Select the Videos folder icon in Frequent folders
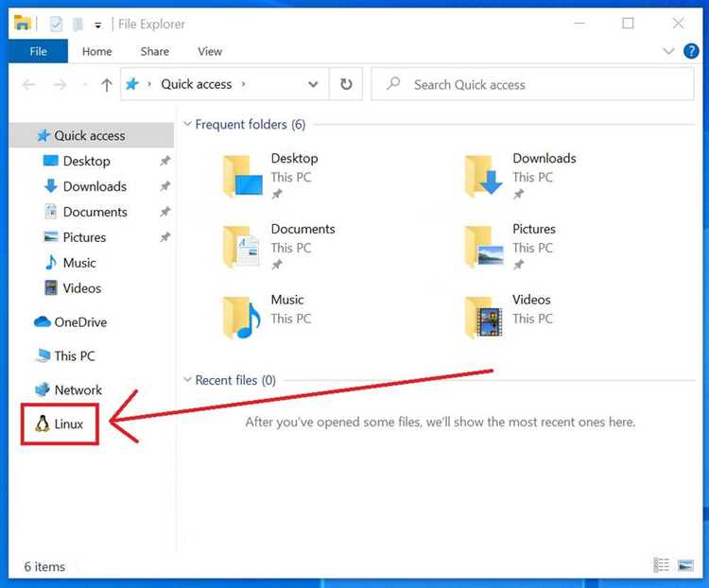Viewport: 709px width, 588px height. click(484, 318)
